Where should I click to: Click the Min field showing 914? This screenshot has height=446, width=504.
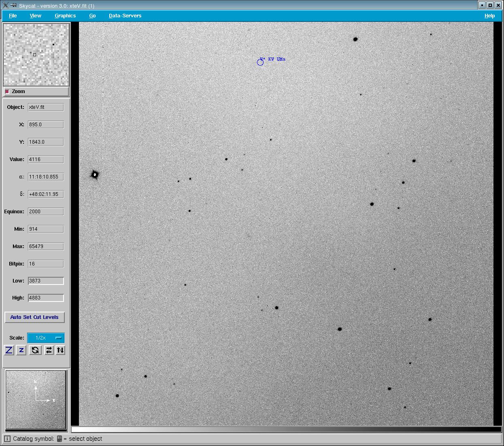[x=46, y=229]
